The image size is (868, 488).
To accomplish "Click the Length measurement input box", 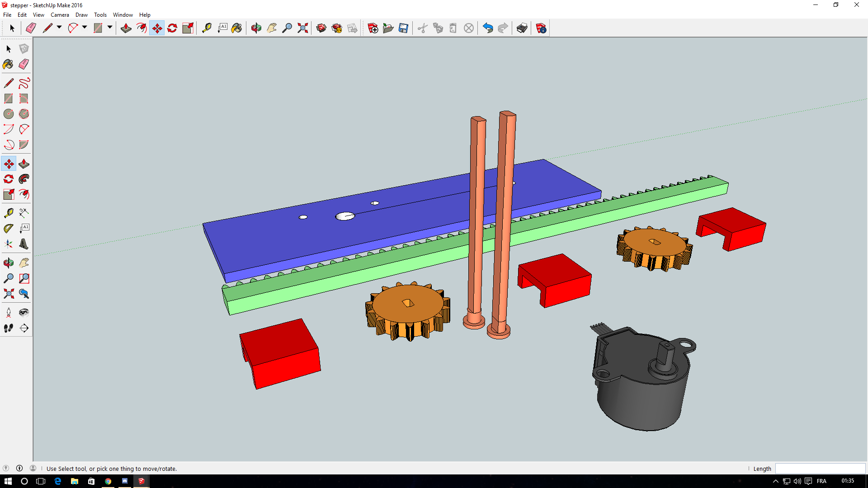I will [x=820, y=469].
